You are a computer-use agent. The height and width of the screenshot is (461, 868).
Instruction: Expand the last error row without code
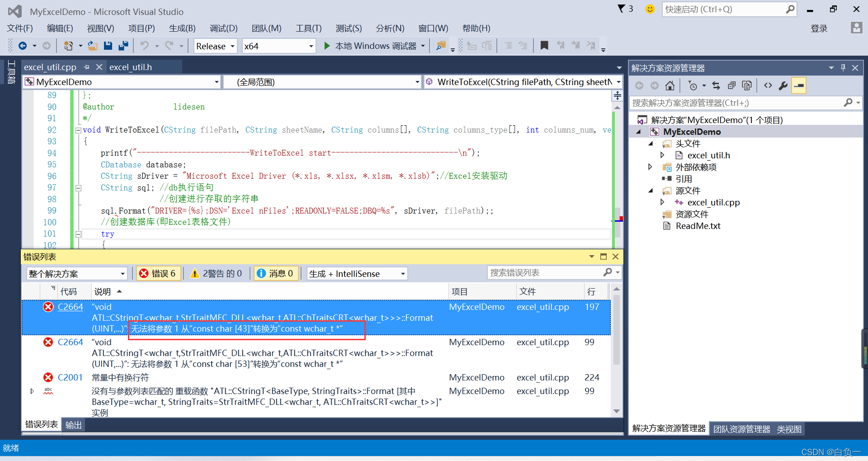click(x=32, y=391)
